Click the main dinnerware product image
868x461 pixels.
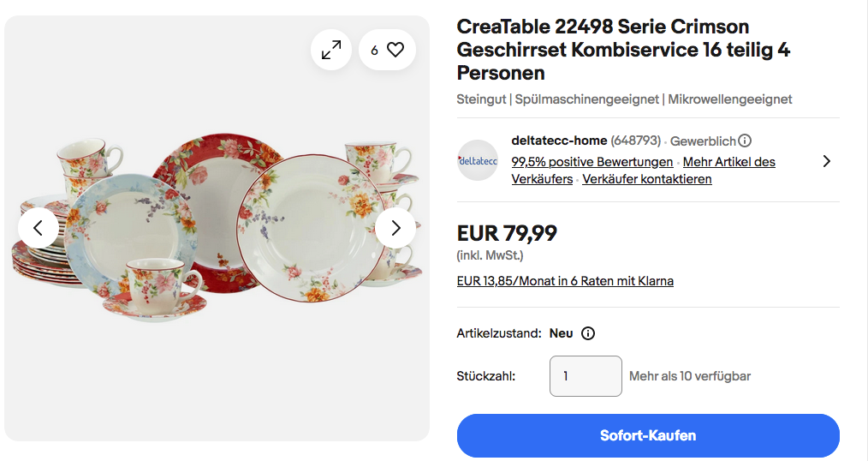[x=217, y=225]
